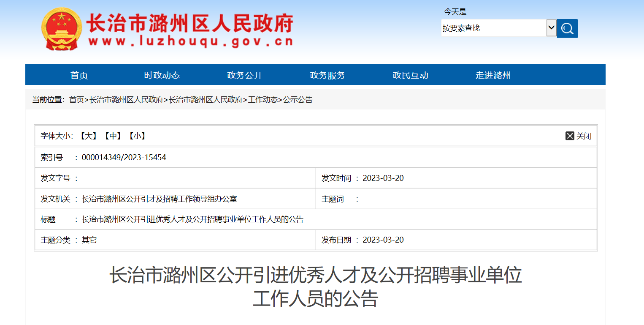
Task: Click the 主题分类 value 其它
Action: coord(89,240)
